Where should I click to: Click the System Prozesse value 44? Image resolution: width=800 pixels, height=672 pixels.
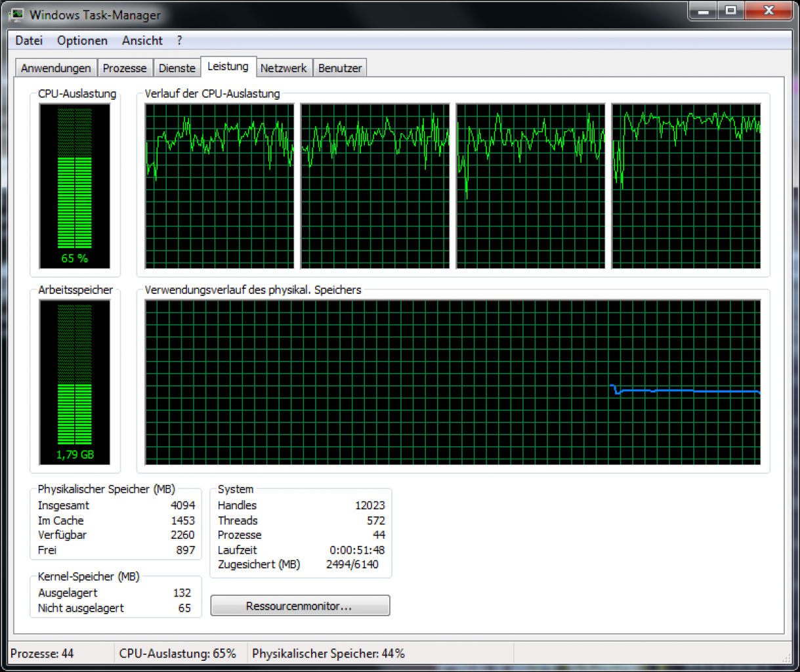coord(379,535)
